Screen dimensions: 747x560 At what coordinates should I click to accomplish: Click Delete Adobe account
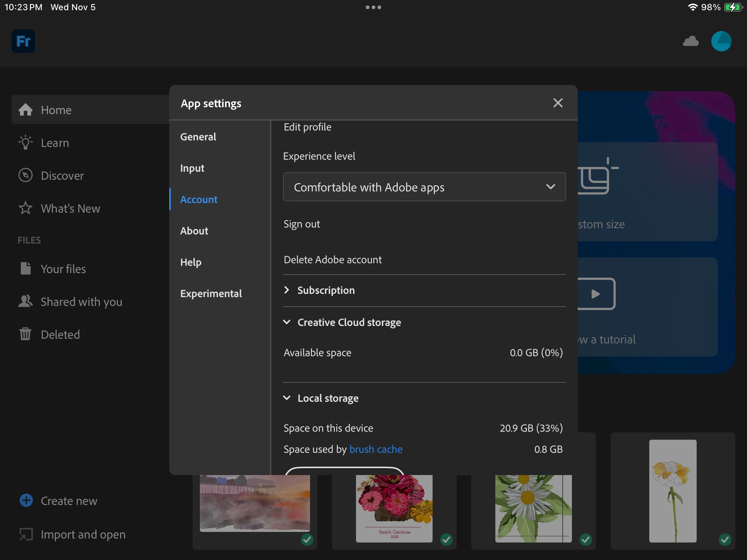(333, 260)
